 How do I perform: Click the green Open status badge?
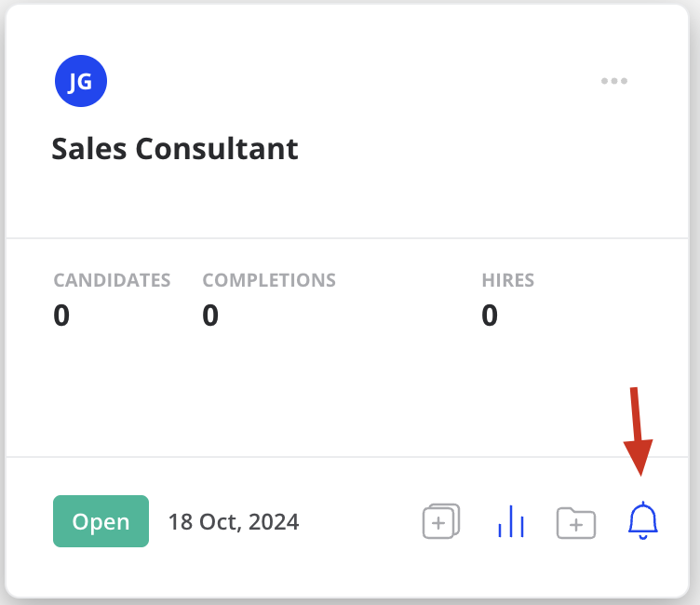coord(101,521)
